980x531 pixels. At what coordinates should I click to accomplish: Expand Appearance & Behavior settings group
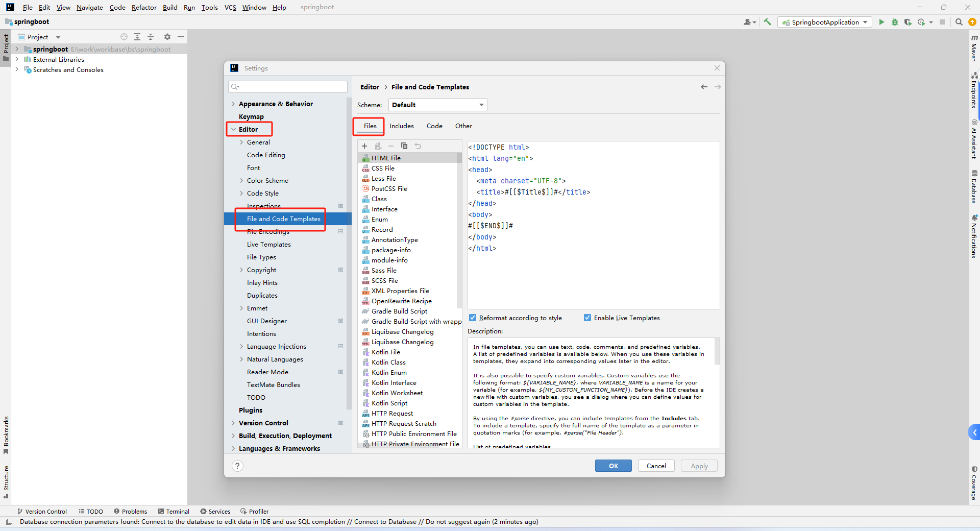click(x=233, y=104)
